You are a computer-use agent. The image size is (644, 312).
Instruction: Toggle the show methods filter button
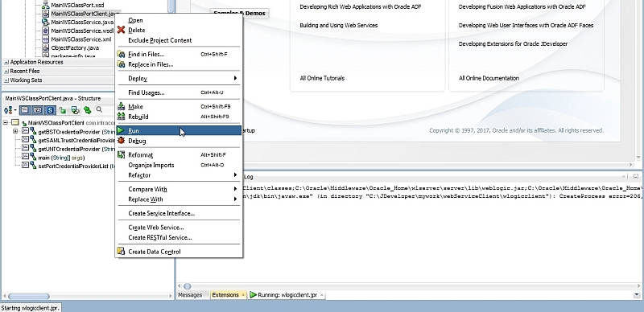25,110
